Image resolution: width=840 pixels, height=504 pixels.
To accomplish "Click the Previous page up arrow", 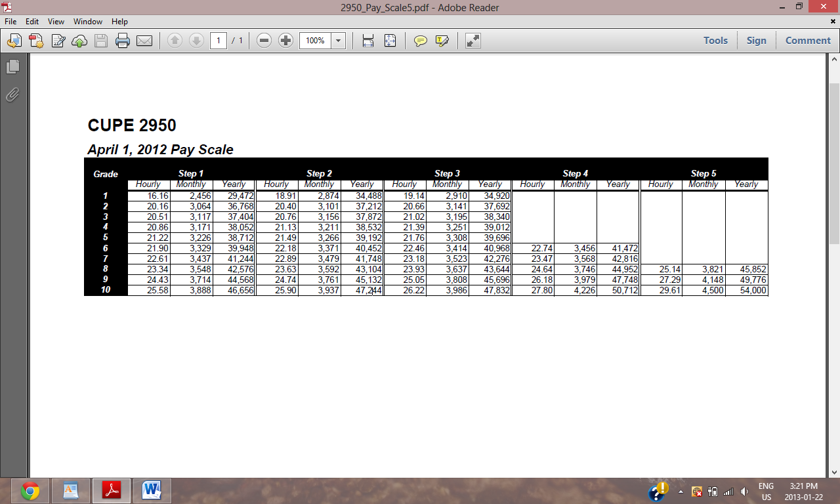I will coord(175,41).
